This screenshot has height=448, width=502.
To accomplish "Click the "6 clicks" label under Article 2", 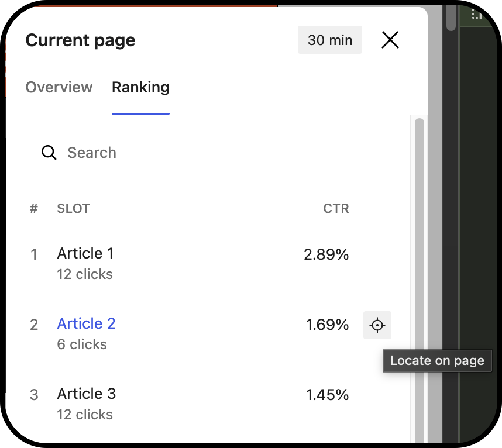I will 82,344.
